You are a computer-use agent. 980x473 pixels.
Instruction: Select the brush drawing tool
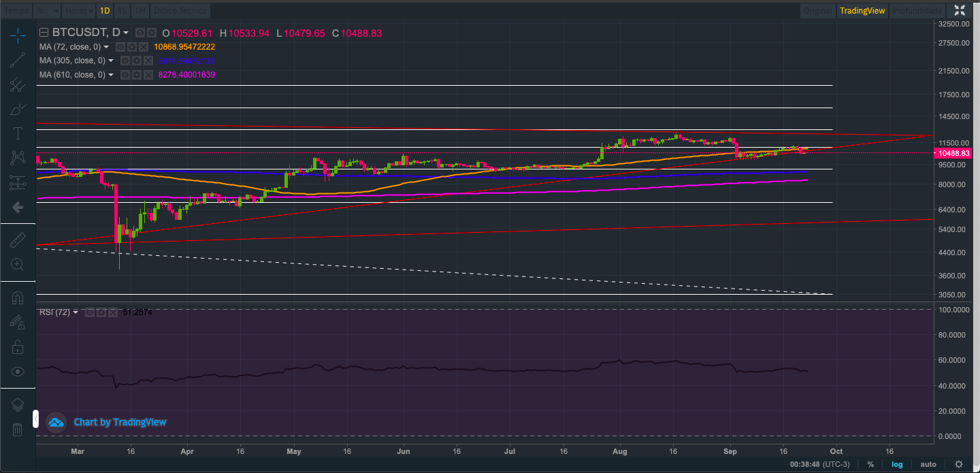pyautogui.click(x=18, y=109)
